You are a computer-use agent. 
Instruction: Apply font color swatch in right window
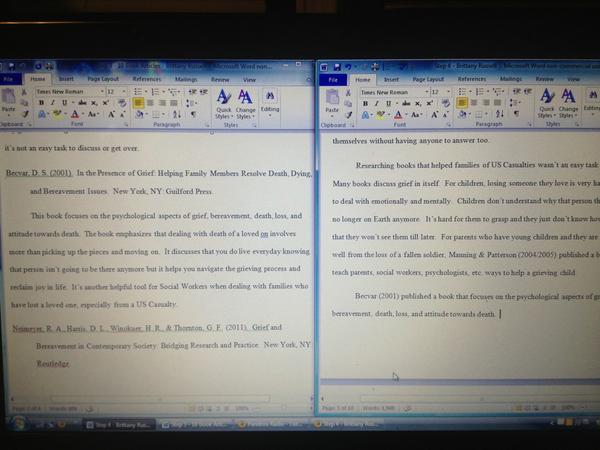pos(398,114)
